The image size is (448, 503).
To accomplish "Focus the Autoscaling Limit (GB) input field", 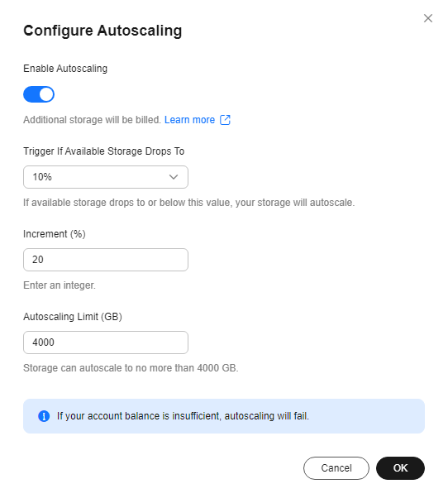I will [x=106, y=343].
